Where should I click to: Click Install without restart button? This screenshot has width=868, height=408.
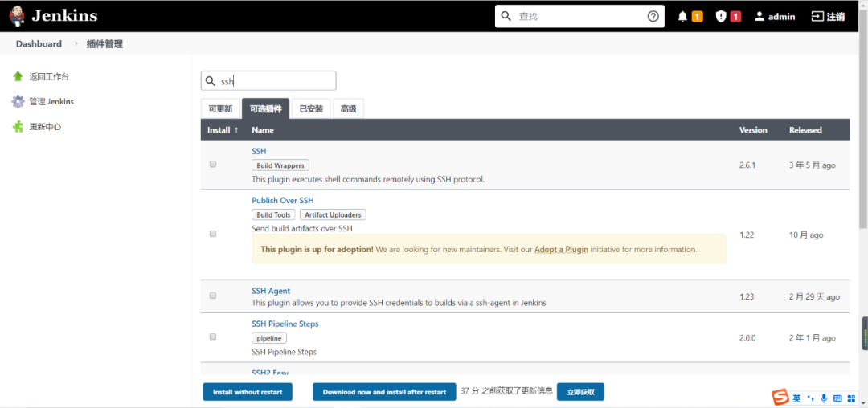(x=248, y=392)
